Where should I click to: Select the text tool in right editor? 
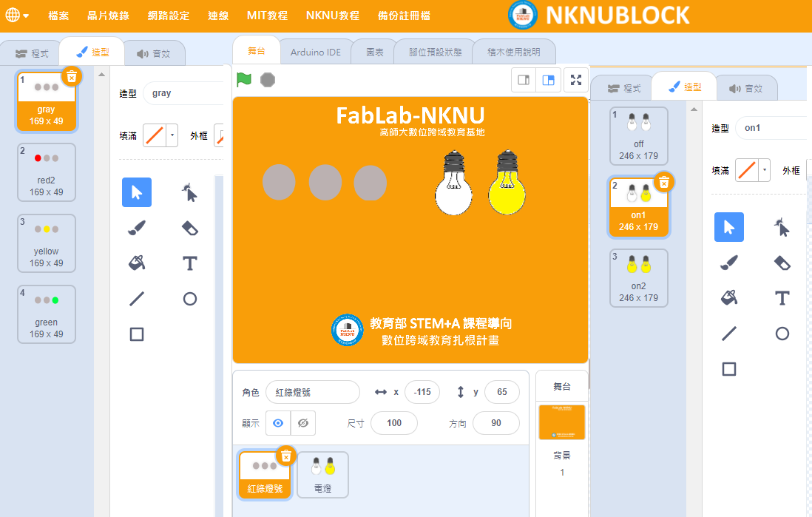pyautogui.click(x=782, y=298)
